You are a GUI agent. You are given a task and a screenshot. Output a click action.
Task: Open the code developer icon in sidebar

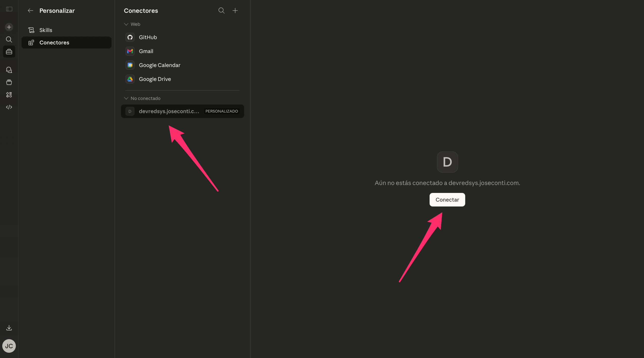click(9, 107)
